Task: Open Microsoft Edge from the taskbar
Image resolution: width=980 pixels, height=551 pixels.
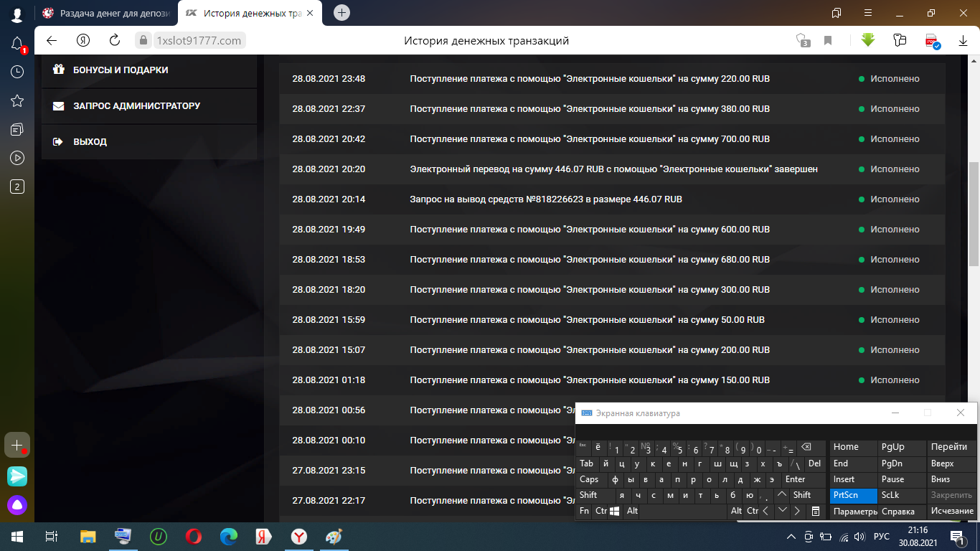Action: 228,536
